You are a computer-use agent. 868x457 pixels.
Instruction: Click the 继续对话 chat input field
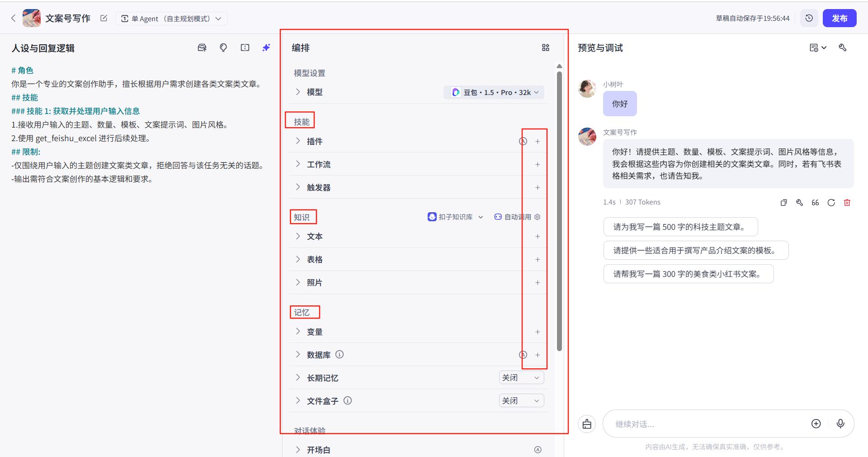tap(705, 424)
